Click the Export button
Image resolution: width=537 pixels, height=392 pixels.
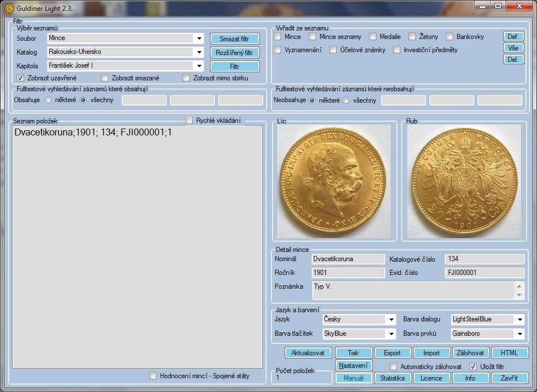tap(392, 352)
